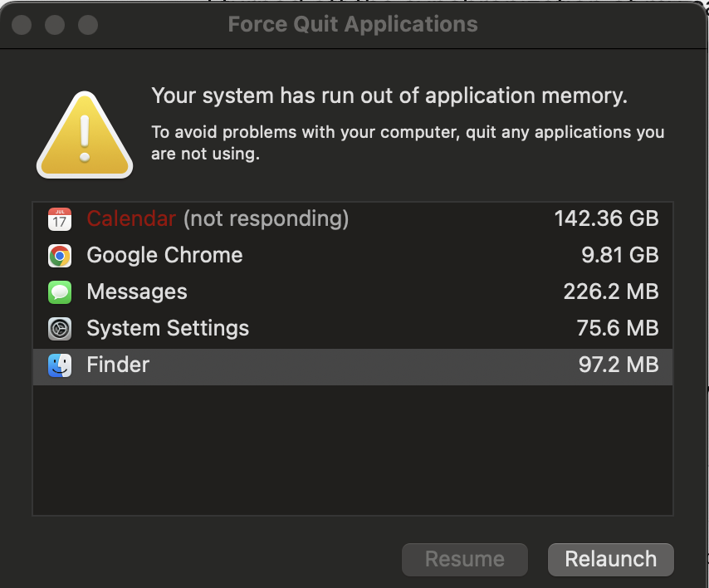Click the greyed-out Resume button
The width and height of the screenshot is (709, 588).
click(464, 560)
